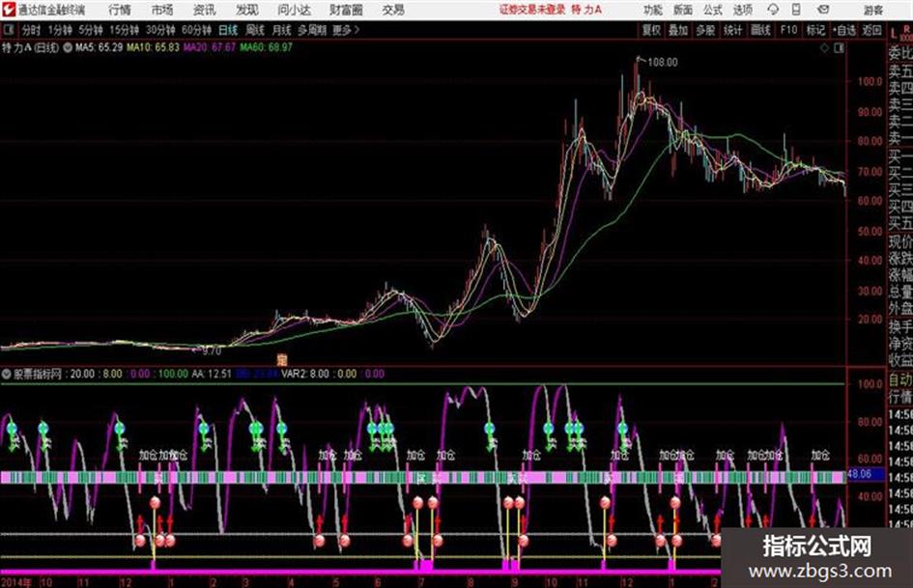Open F10 company info
Screen dimensions: 913x588
pyautogui.click(x=789, y=30)
